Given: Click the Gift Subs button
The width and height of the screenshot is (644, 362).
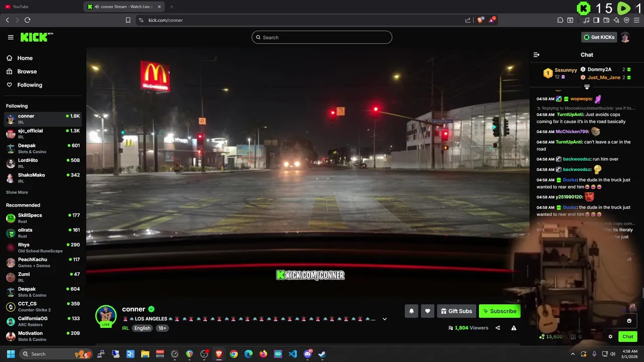Looking at the screenshot, I should click(456, 311).
